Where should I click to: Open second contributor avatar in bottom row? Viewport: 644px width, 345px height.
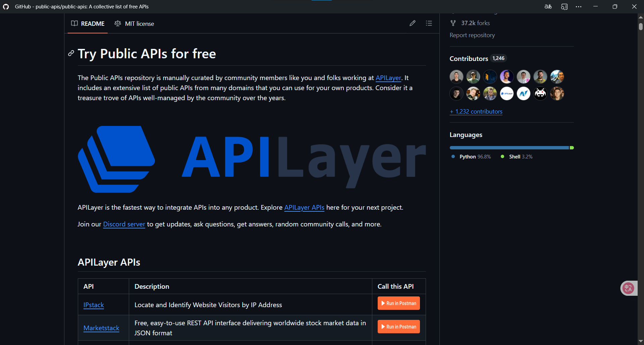coord(473,93)
